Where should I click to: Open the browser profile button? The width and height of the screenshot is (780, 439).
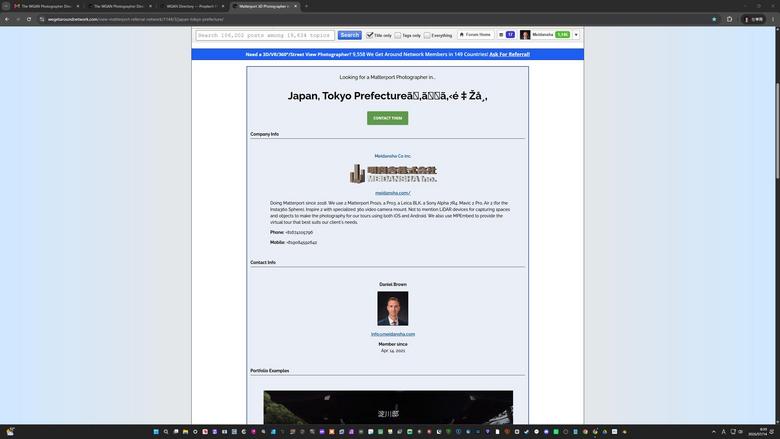point(754,19)
